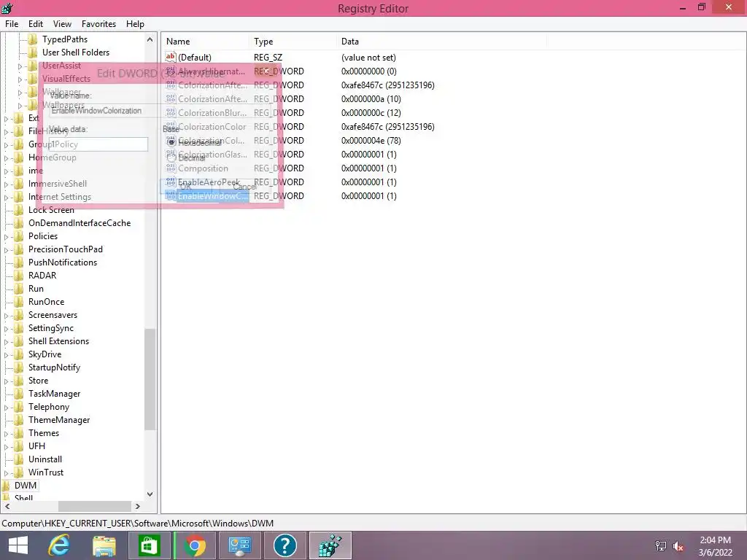The height and width of the screenshot is (560, 747).
Task: Click the network icon in the system tray
Action: click(x=661, y=545)
